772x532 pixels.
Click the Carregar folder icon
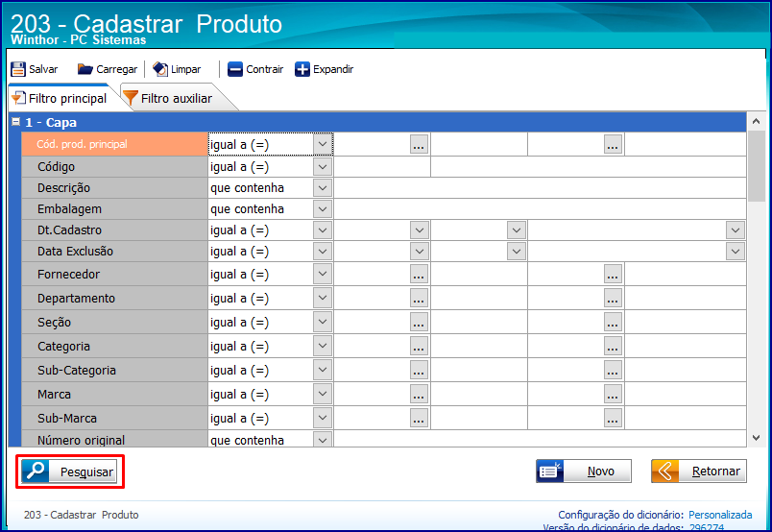click(x=85, y=69)
